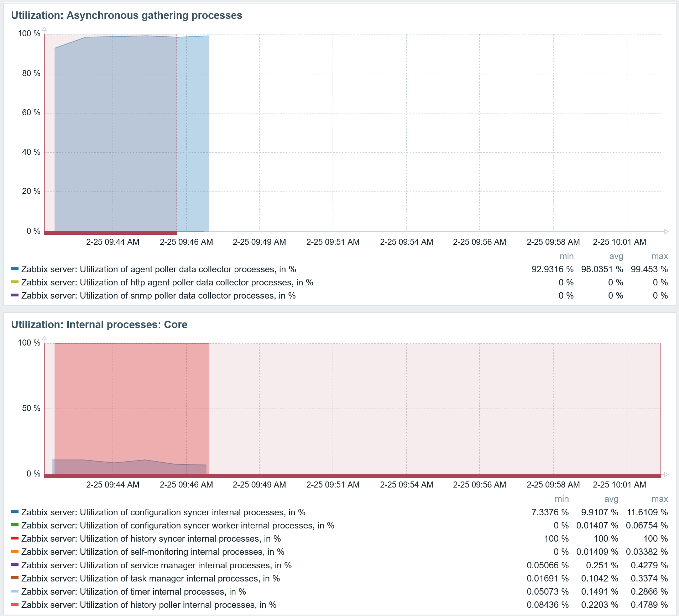
Task: Click the brown task manager legend swatch
Action: coord(15,578)
